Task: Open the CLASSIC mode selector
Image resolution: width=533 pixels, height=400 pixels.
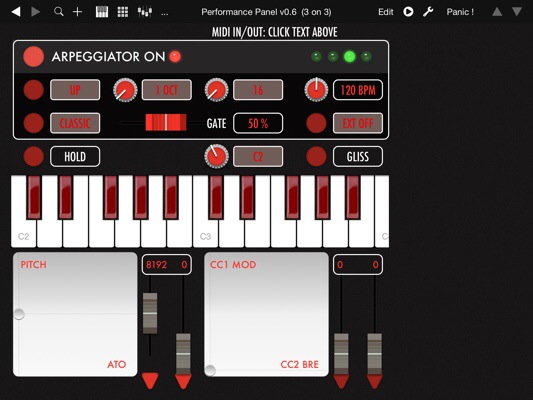Action: [x=75, y=123]
